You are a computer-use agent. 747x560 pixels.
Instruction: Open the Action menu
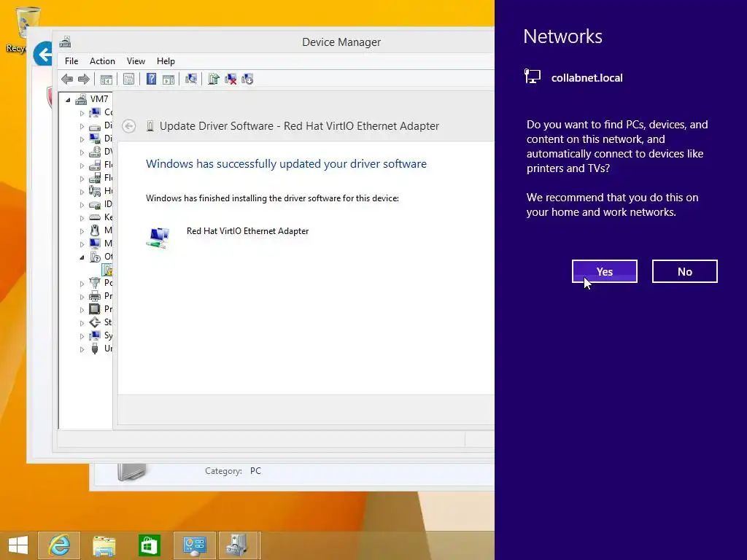pos(102,61)
